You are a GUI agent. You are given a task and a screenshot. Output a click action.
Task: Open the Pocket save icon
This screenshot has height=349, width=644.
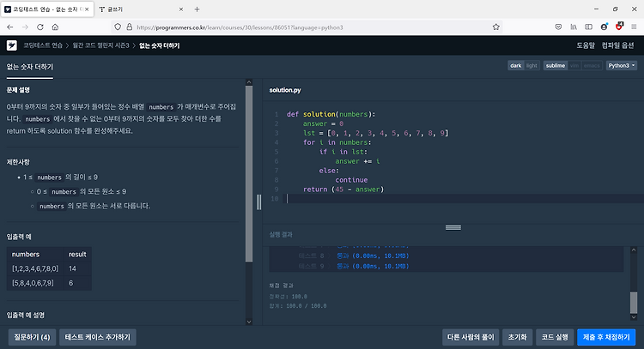[558, 27]
